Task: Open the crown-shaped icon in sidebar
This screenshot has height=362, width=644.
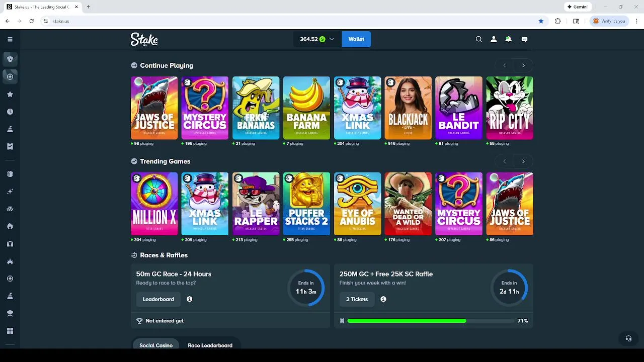Action: pos(10,261)
